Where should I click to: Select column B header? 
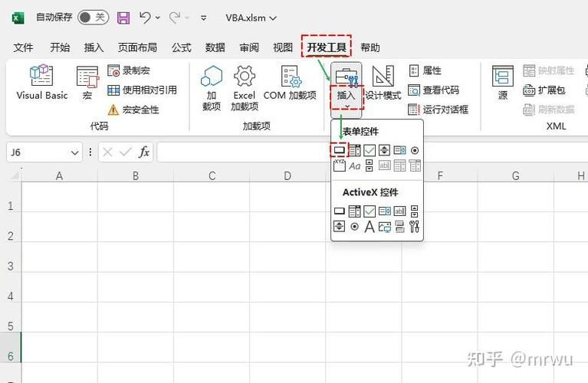point(136,175)
